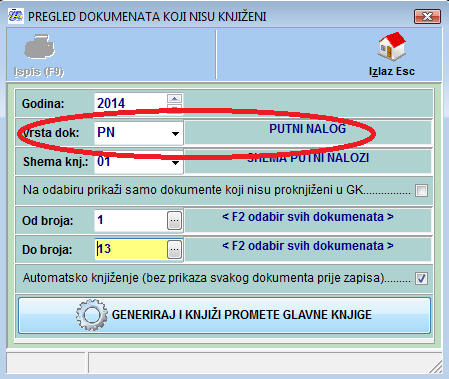This screenshot has width=449, height=379.
Task: Click the application icon in the title bar
Action: [15, 16]
